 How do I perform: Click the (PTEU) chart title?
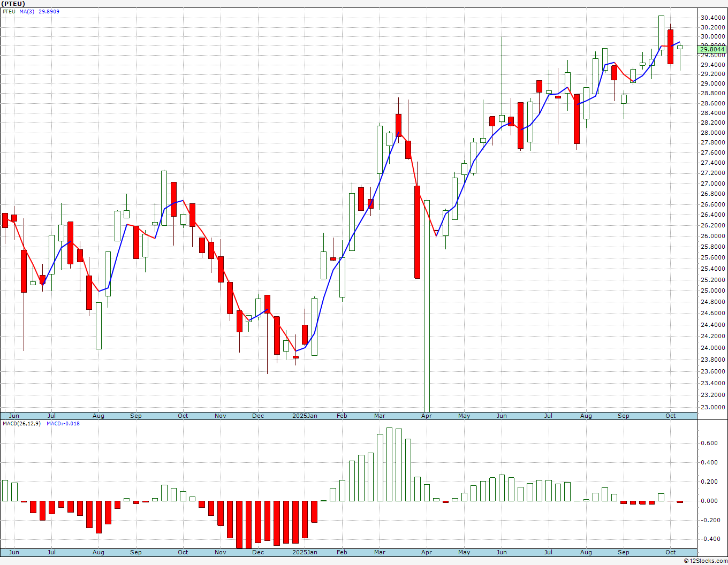[13, 4]
